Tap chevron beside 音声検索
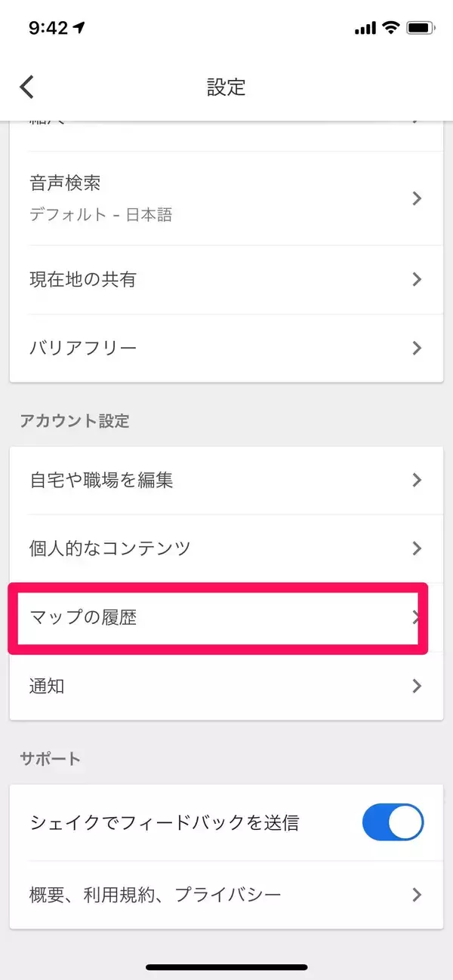 pos(417,198)
